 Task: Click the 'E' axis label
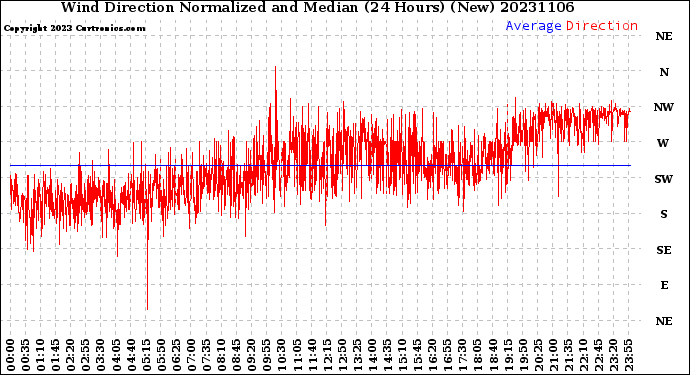pyautogui.click(x=664, y=285)
